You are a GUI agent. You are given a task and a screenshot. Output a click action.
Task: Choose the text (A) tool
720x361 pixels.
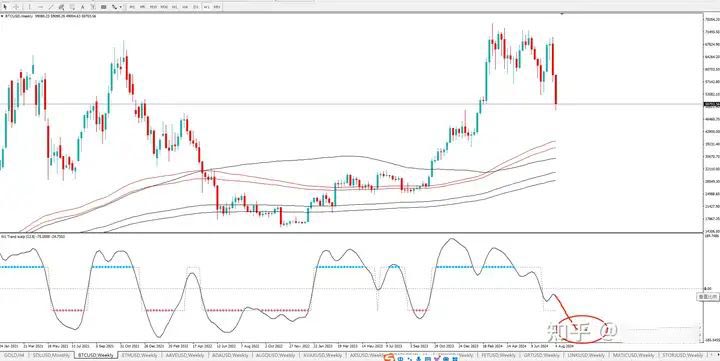tap(83, 7)
